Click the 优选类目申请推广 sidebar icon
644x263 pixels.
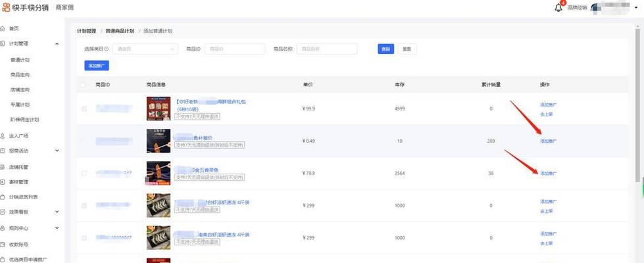pyautogui.click(x=3, y=259)
